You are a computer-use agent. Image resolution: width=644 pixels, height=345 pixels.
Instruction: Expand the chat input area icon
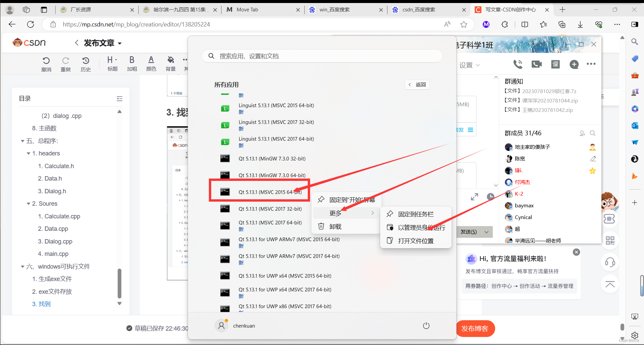point(474,197)
